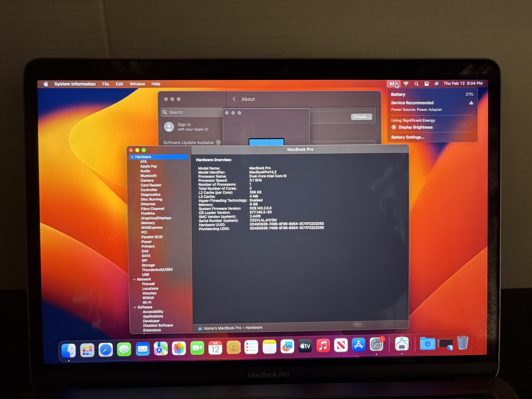Screen dimensions: 532x399
Task: Open Control Center from the menu bar
Action: click(x=427, y=84)
